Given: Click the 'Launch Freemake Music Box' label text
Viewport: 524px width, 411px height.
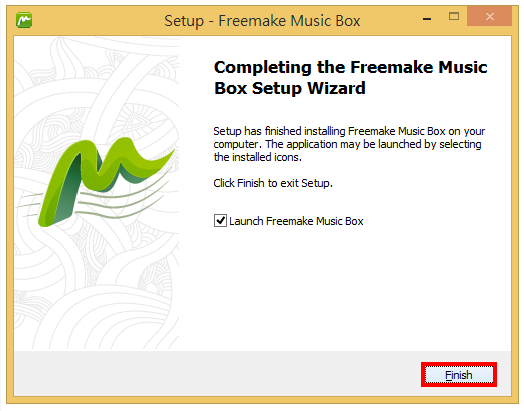Looking at the screenshot, I should [x=296, y=221].
